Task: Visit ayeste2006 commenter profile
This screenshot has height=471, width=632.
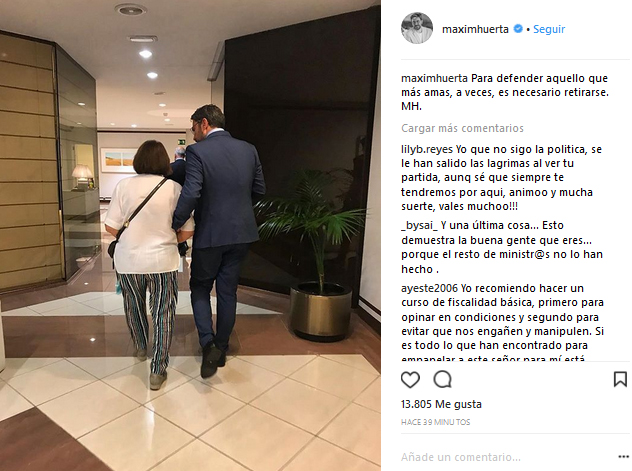Action: (429, 288)
